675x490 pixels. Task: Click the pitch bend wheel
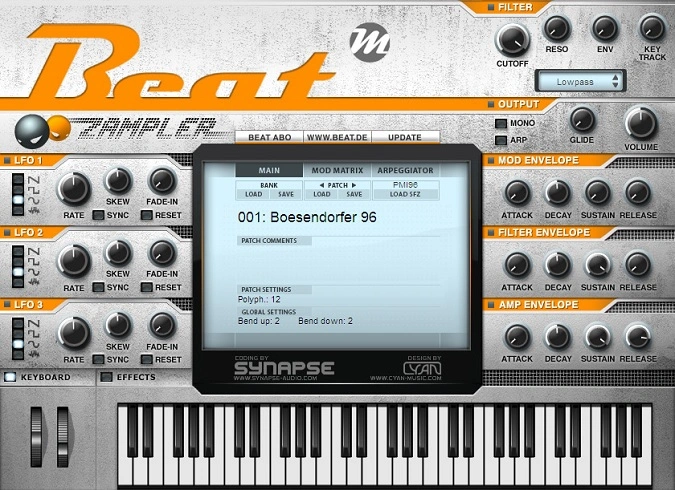click(x=36, y=437)
